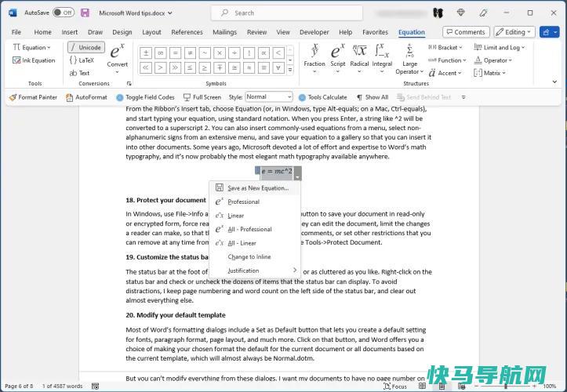This screenshot has width=567, height=392.
Task: Select LaTeX conversion format
Action: pyautogui.click(x=82, y=60)
